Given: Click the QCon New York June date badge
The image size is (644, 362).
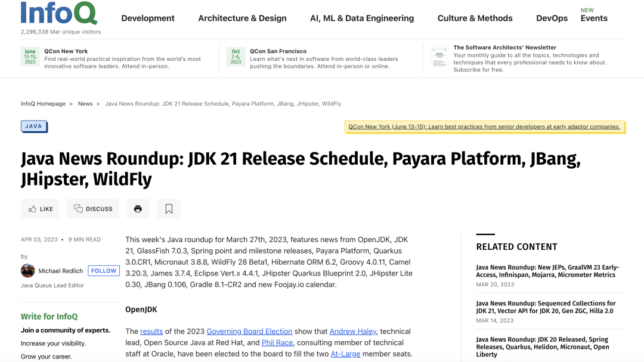Looking at the screenshot, I should click(x=30, y=57).
